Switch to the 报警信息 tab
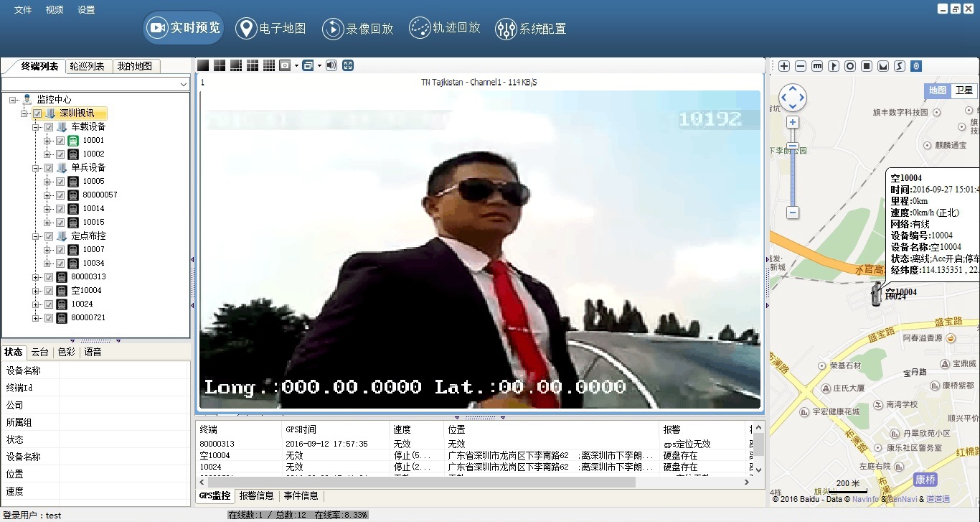Screen dimensions: 980x522 pyautogui.click(x=256, y=495)
